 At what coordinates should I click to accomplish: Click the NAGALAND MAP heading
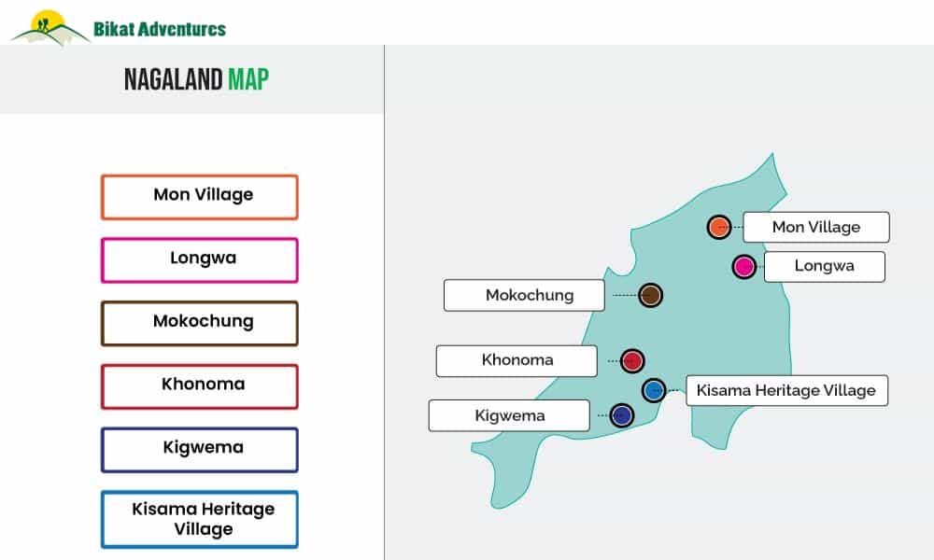click(x=196, y=79)
